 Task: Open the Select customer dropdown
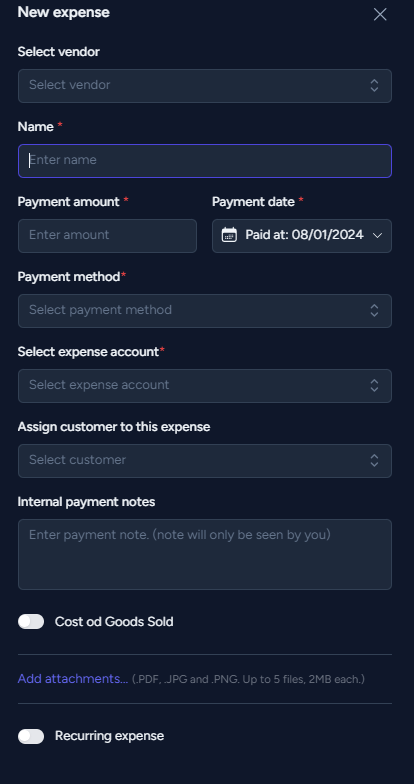(x=205, y=460)
